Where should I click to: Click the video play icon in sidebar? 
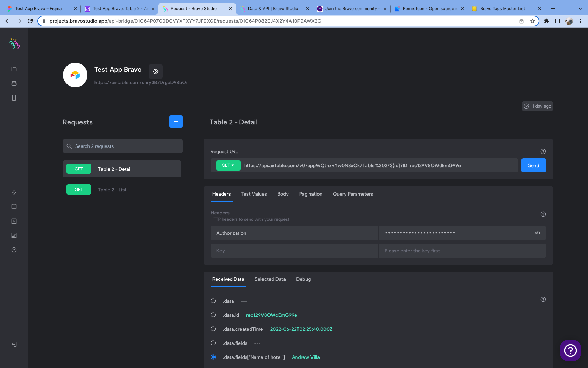pos(14,221)
